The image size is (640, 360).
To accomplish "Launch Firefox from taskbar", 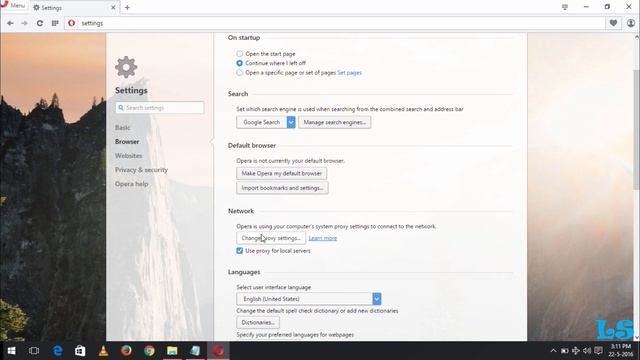I will pyautogui.click(x=126, y=351).
